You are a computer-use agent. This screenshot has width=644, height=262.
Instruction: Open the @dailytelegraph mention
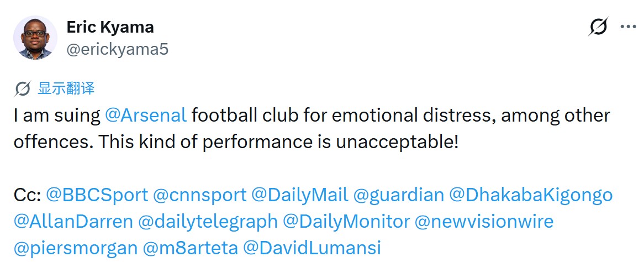[208, 222]
